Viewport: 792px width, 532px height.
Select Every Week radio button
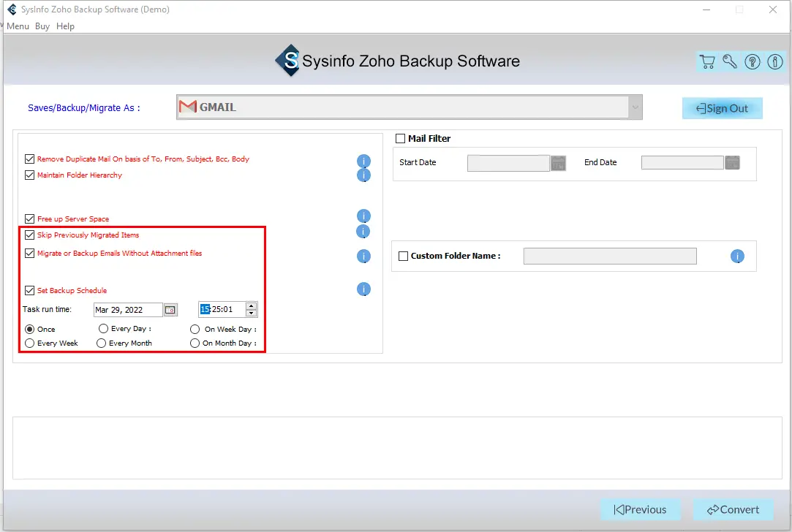point(29,343)
